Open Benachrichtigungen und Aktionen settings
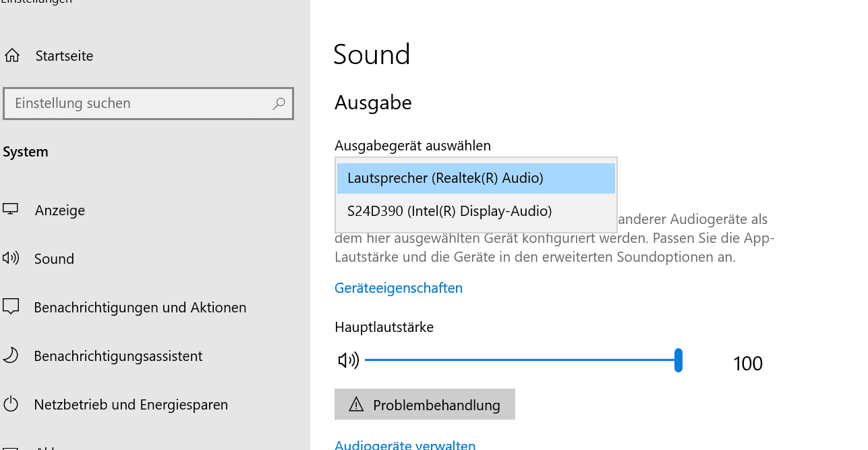The height and width of the screenshot is (450, 868). [x=140, y=308]
